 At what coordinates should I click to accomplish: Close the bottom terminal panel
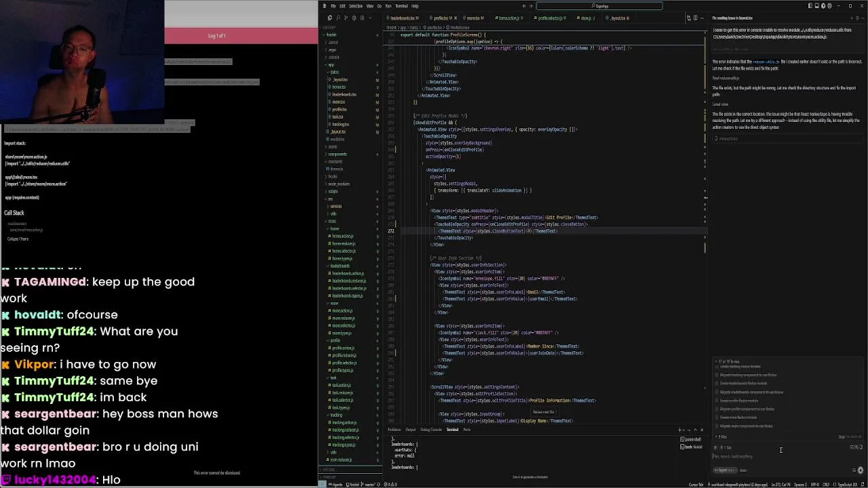(x=702, y=430)
